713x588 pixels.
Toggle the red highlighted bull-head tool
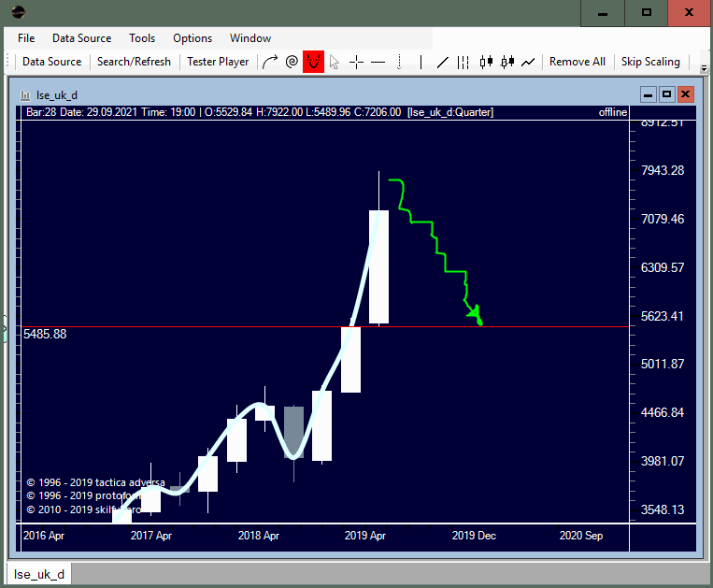tap(313, 62)
